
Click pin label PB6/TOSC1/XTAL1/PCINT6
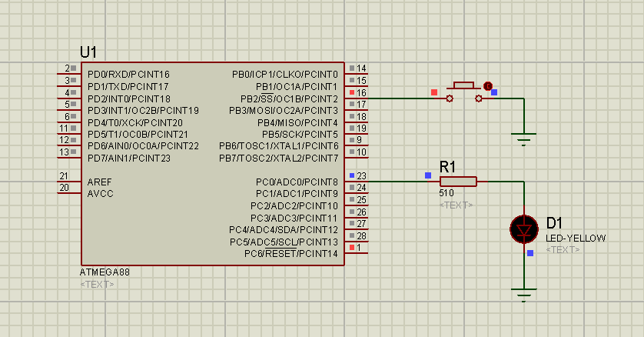point(279,146)
